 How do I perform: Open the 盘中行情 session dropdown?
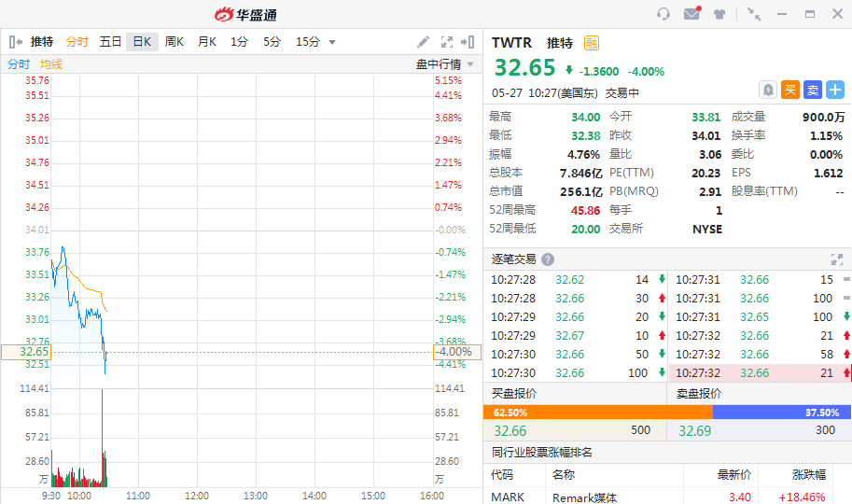click(445, 64)
